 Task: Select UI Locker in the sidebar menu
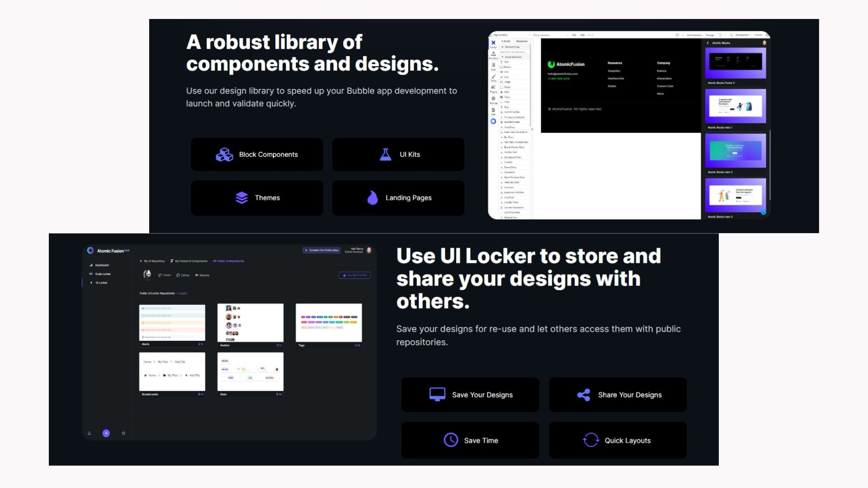click(x=101, y=283)
